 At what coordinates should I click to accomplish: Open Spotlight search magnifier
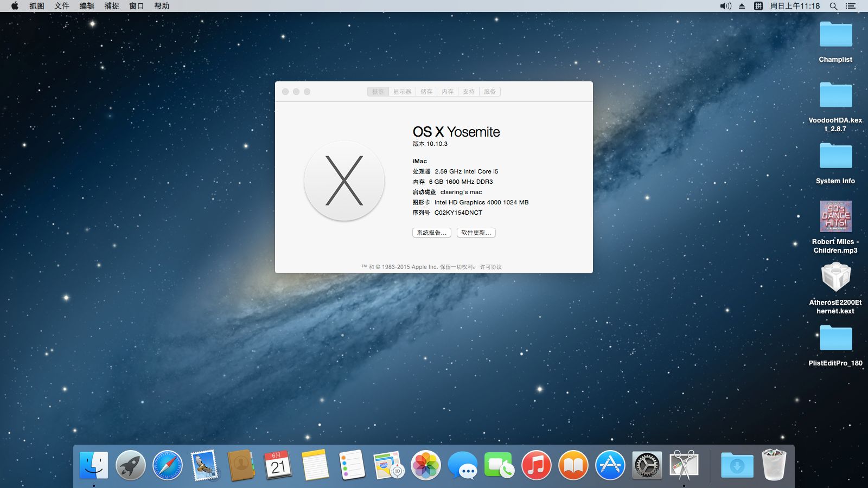[833, 6]
